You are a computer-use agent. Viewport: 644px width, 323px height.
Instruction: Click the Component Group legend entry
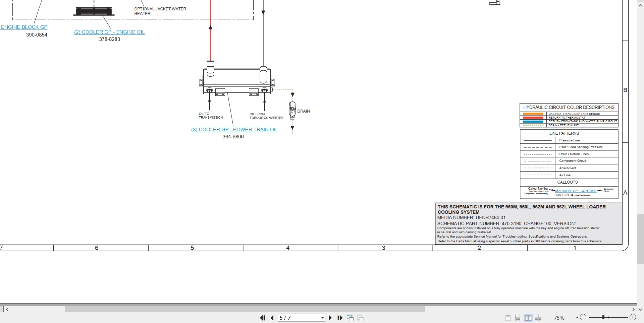pyautogui.click(x=573, y=161)
